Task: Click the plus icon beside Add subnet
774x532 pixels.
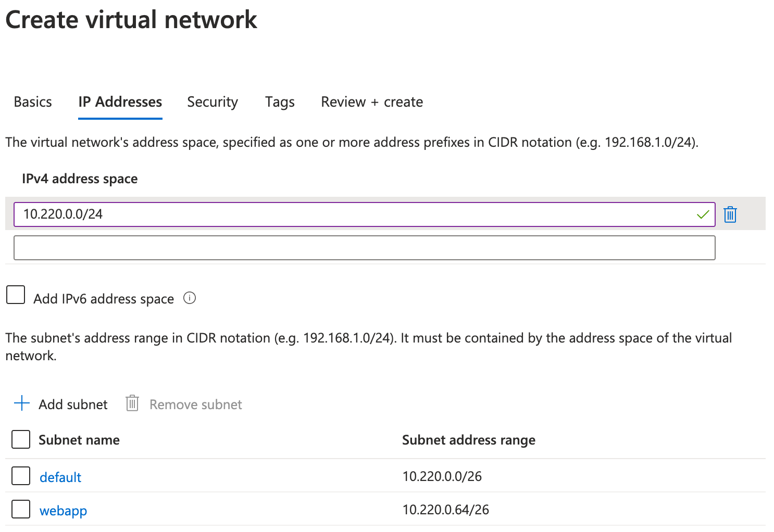Action: [x=22, y=403]
